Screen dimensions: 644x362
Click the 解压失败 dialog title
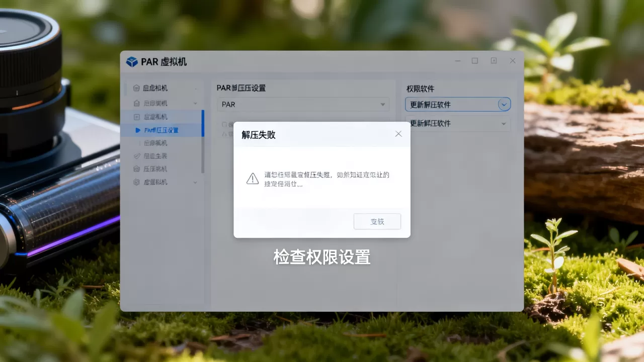259,135
